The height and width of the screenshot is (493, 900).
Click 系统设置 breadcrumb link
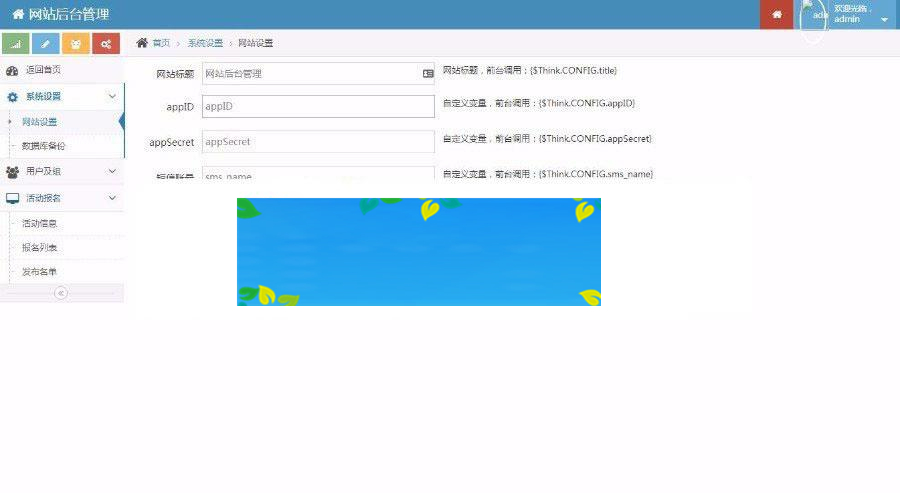205,43
